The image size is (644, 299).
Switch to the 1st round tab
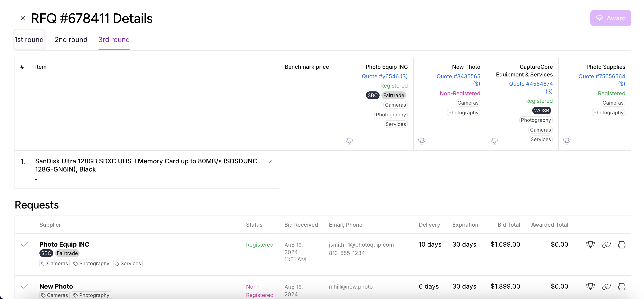pos(29,40)
